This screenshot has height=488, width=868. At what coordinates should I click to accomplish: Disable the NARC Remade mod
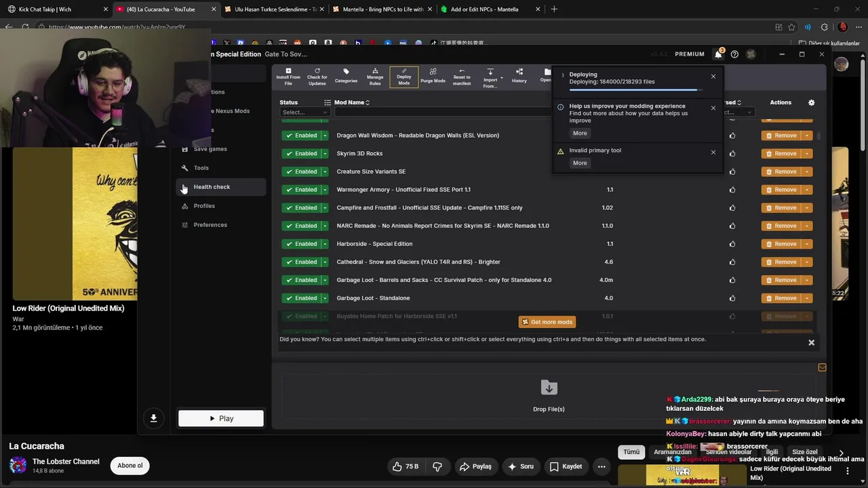pyautogui.click(x=301, y=226)
